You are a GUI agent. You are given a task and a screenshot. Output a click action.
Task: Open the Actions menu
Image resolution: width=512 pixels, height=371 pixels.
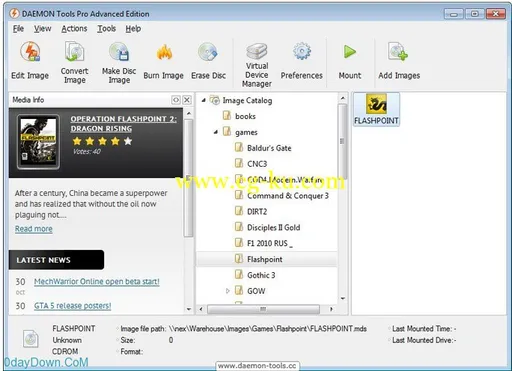click(74, 29)
